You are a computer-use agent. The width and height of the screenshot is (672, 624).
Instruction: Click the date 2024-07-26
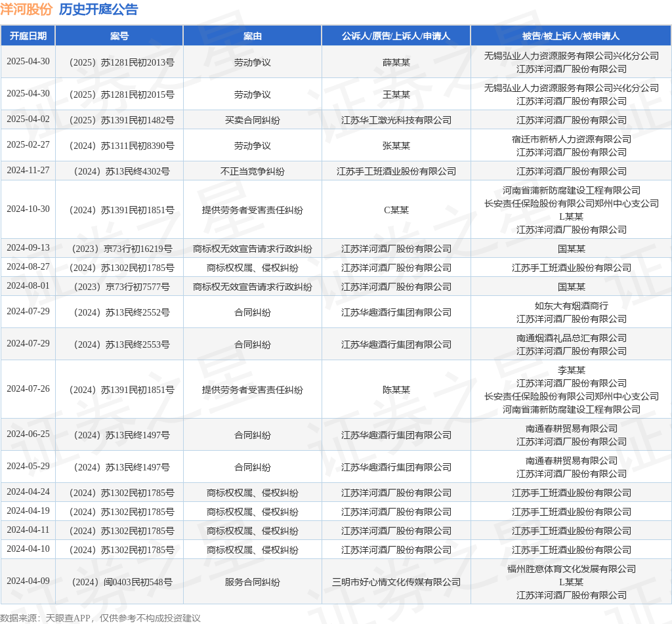pyautogui.click(x=28, y=388)
